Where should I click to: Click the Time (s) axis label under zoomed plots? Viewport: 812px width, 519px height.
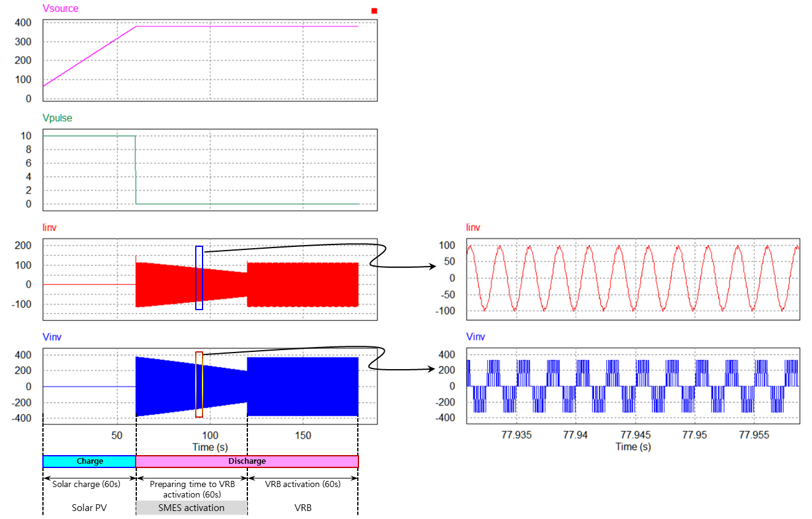(633, 447)
